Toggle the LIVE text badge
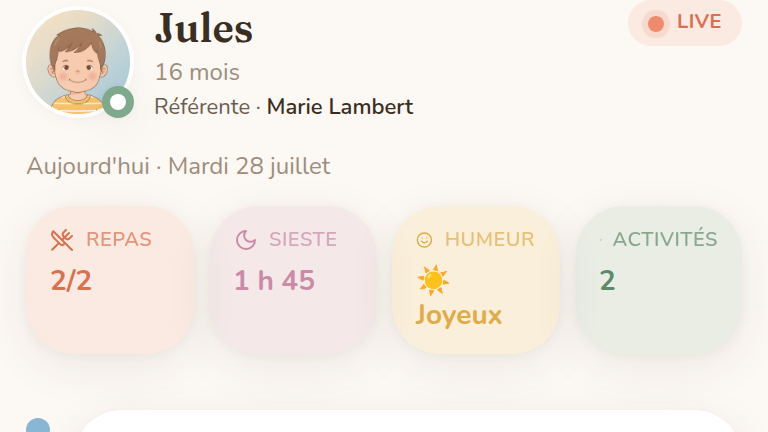Screen dimensions: 768x432 [685, 23]
